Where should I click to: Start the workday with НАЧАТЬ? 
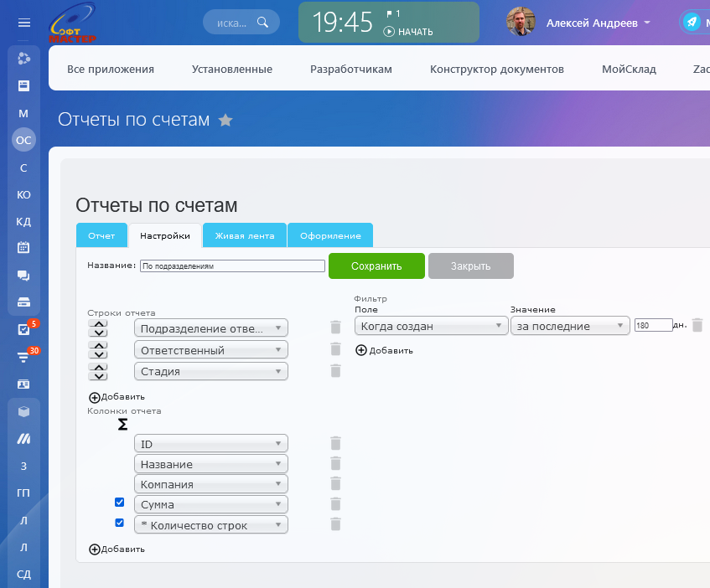coord(408,32)
